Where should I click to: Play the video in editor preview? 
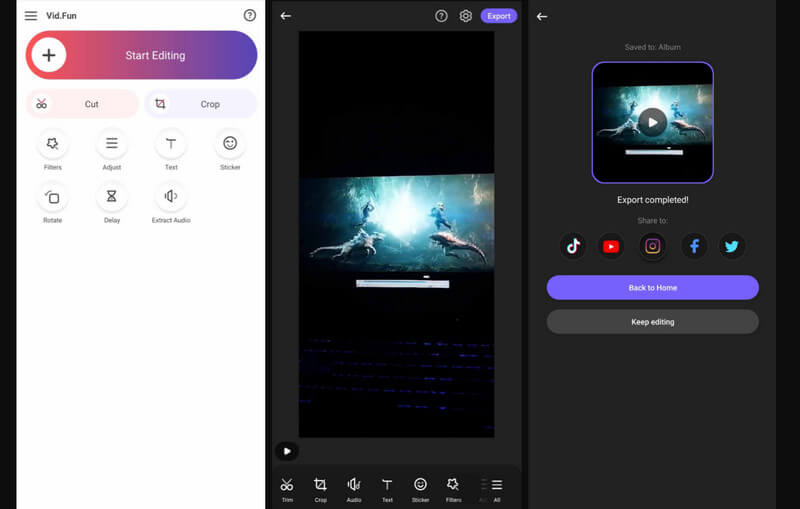click(286, 451)
